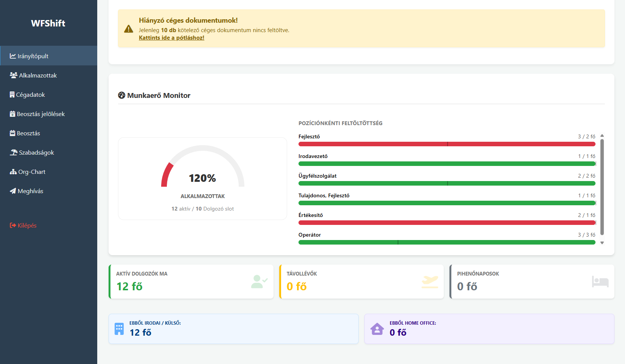The image size is (625, 364).
Task: Click the Beosztás calendar icon
Action: pyautogui.click(x=12, y=133)
